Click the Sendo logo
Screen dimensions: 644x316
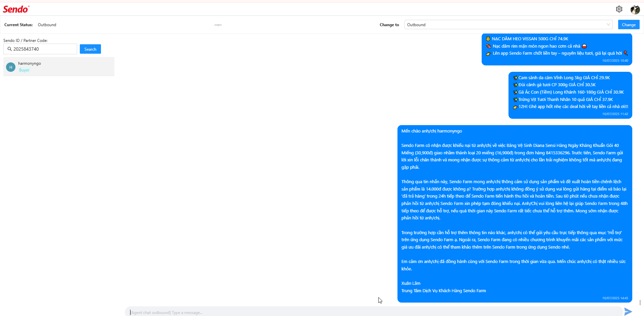pos(16,9)
